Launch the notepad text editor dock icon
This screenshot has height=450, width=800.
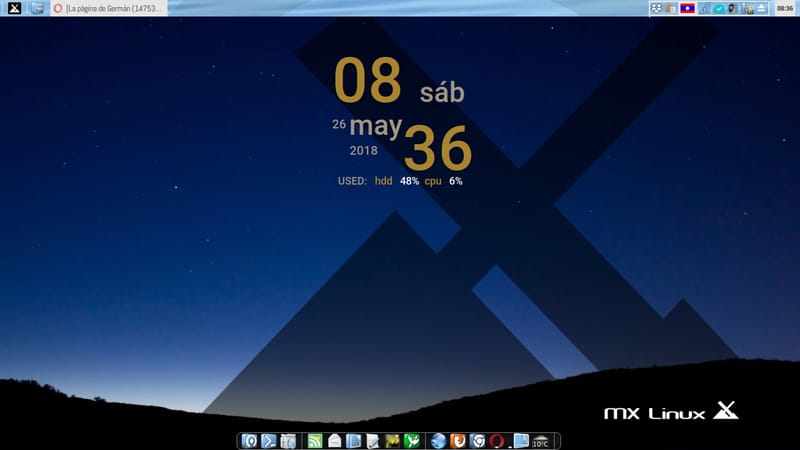click(373, 441)
